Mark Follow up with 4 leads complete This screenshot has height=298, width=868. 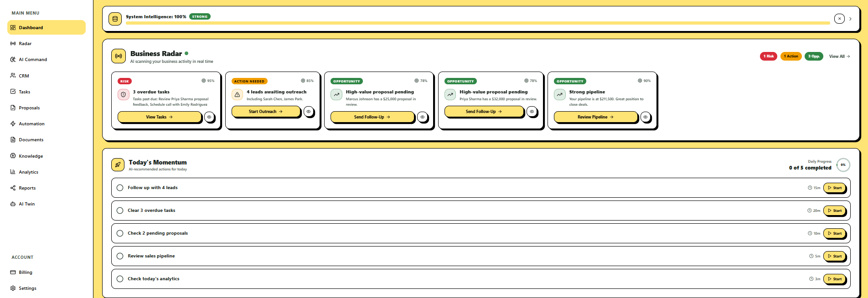[120, 188]
